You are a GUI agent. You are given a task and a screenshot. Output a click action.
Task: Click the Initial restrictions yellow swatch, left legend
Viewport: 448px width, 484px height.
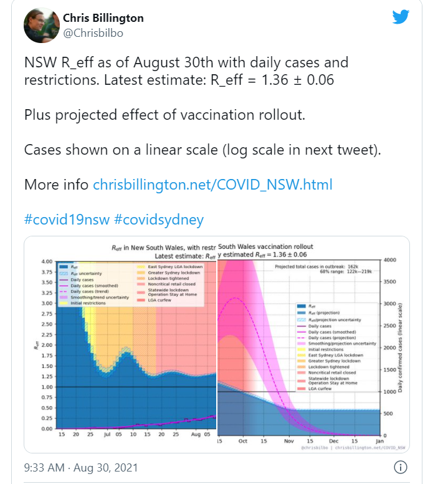click(x=64, y=303)
